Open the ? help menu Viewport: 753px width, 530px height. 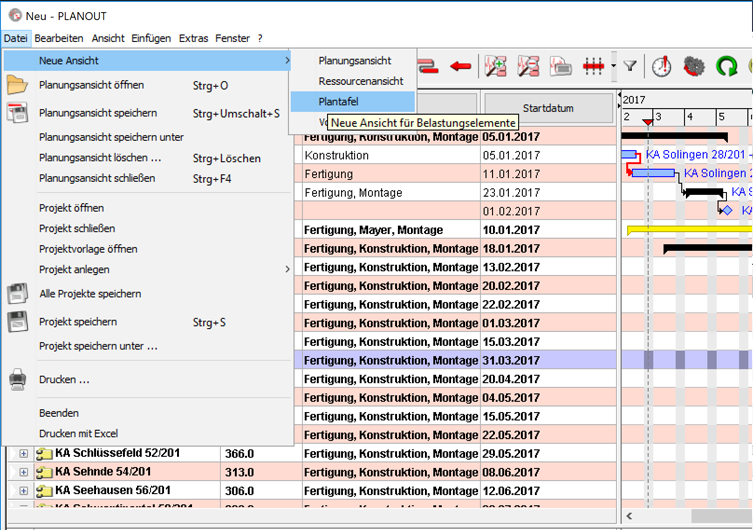pyautogui.click(x=260, y=38)
